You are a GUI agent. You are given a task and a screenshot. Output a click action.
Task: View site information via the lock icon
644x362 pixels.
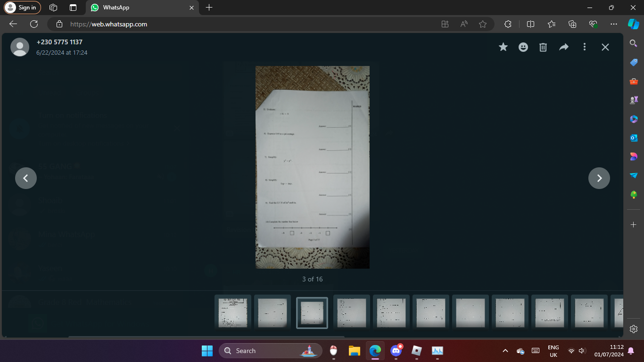pos(59,24)
